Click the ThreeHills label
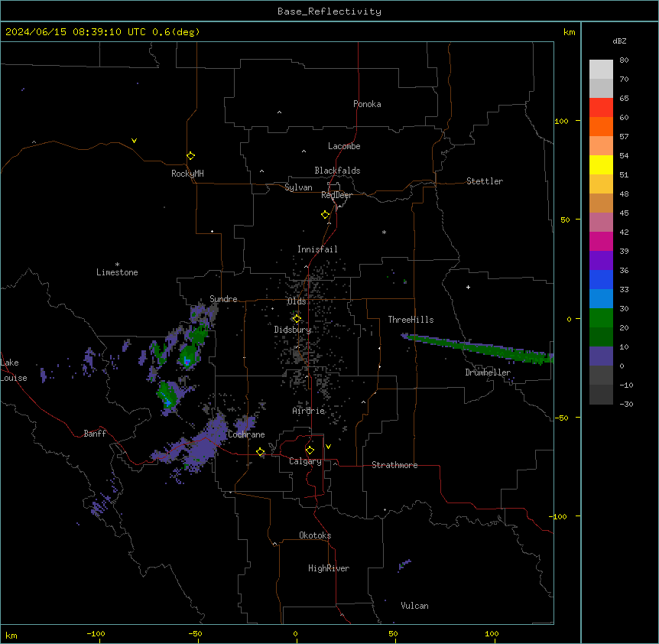This screenshot has width=659, height=644. point(411,320)
